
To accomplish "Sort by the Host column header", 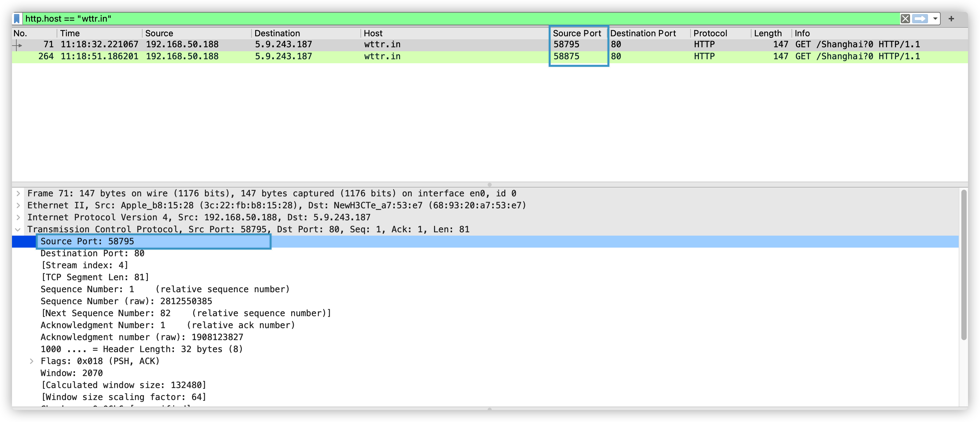I will point(455,33).
